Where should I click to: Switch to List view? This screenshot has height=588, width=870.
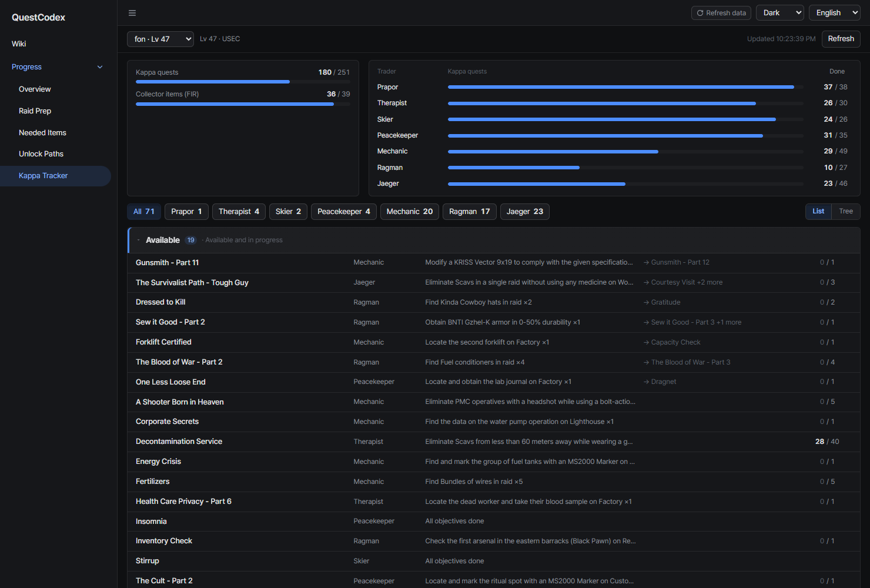(x=818, y=212)
